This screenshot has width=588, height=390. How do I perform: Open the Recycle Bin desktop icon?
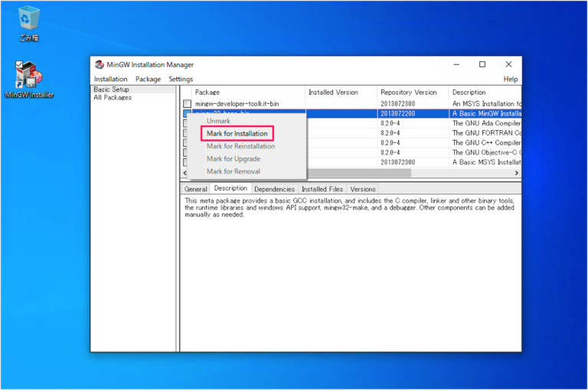tap(29, 24)
